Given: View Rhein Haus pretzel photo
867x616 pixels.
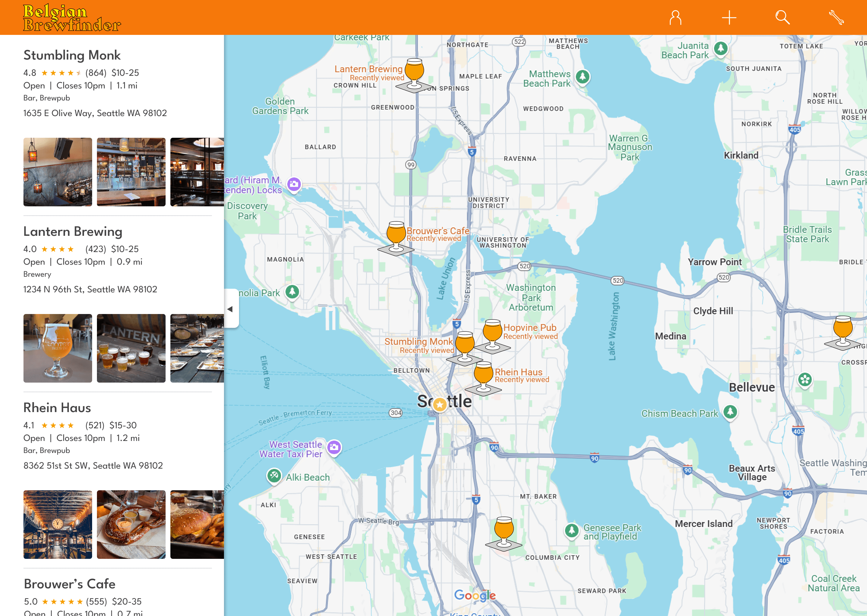Looking at the screenshot, I should (131, 524).
